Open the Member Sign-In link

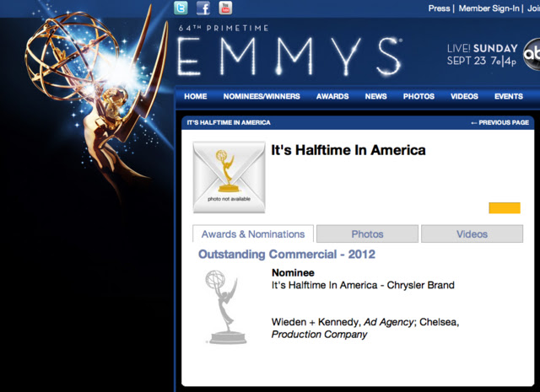[489, 8]
